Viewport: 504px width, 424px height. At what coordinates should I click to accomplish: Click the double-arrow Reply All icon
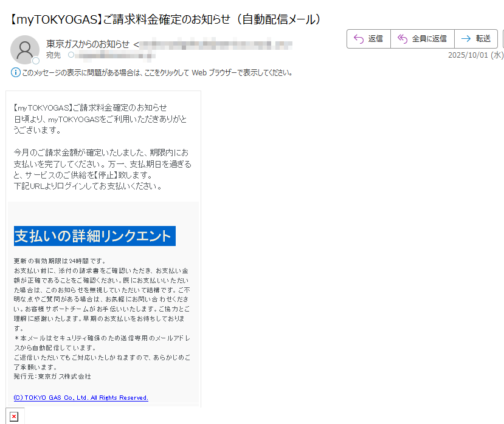[402, 38]
